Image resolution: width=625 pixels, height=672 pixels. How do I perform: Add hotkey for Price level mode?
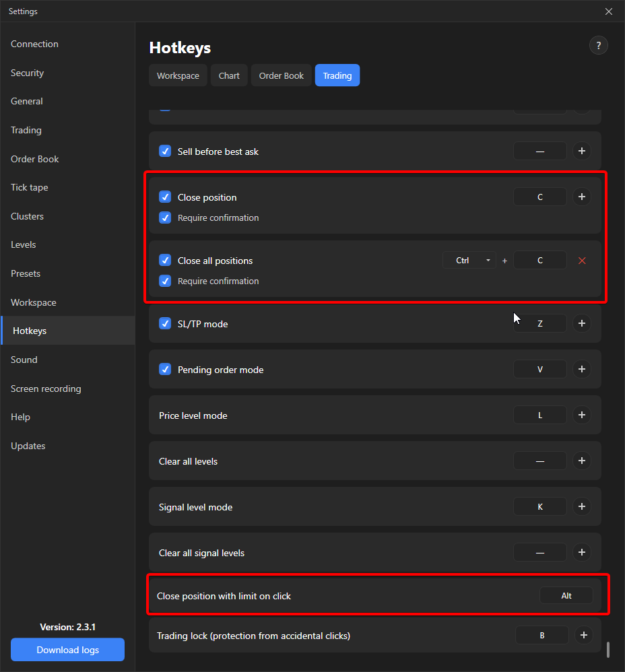tap(582, 415)
